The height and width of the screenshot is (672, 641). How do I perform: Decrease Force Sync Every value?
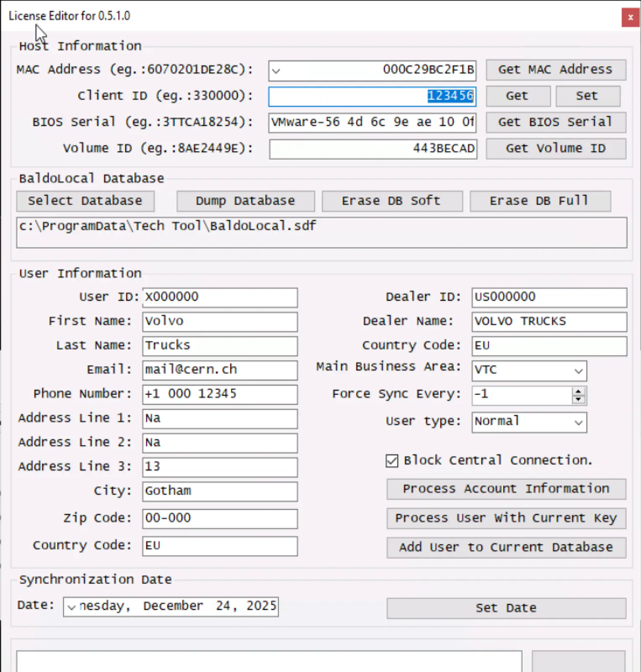(578, 399)
